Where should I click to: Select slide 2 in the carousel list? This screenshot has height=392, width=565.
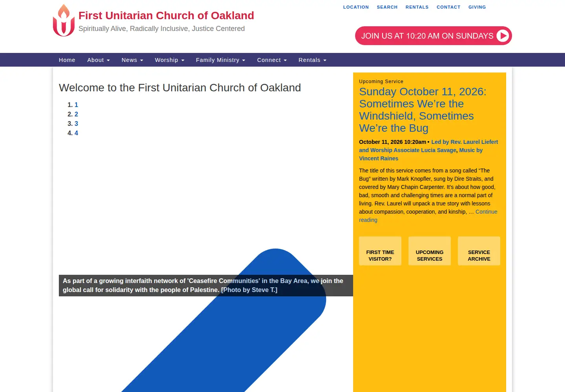pos(76,114)
